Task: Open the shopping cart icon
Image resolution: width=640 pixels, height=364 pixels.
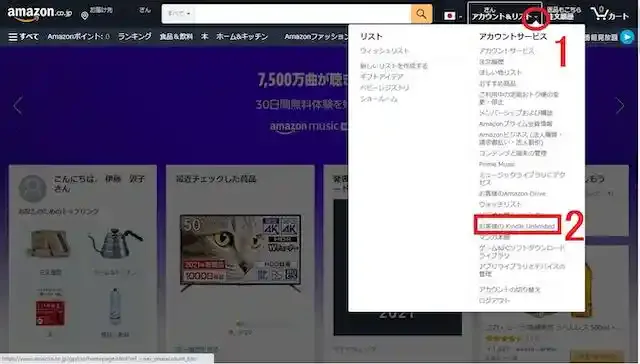Action: [610, 14]
